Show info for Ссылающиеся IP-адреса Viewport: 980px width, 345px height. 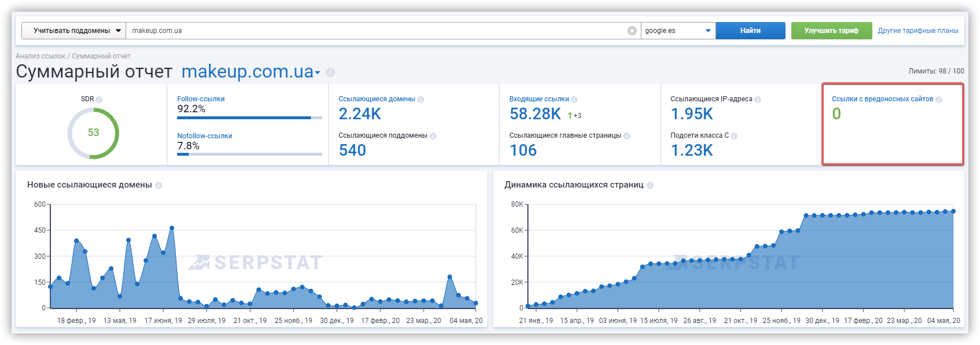[758, 100]
